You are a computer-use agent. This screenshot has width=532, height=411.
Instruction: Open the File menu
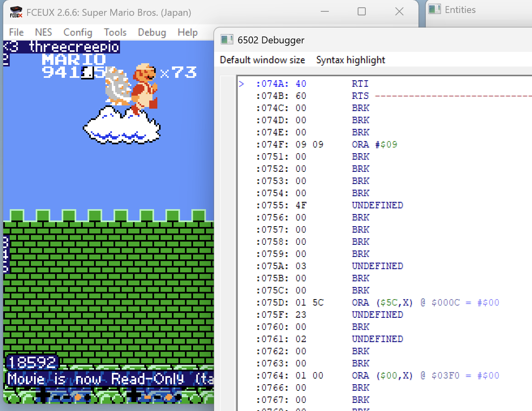pos(16,32)
